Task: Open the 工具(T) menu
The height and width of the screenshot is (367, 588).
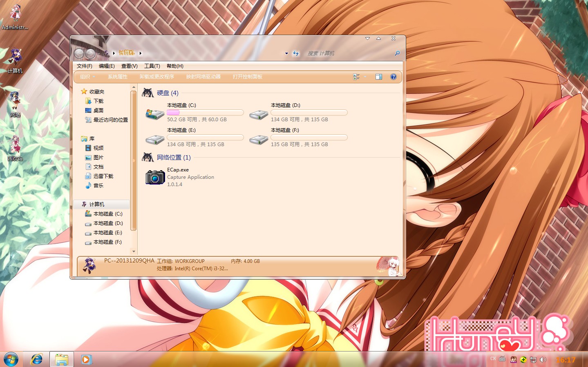Action: (152, 66)
